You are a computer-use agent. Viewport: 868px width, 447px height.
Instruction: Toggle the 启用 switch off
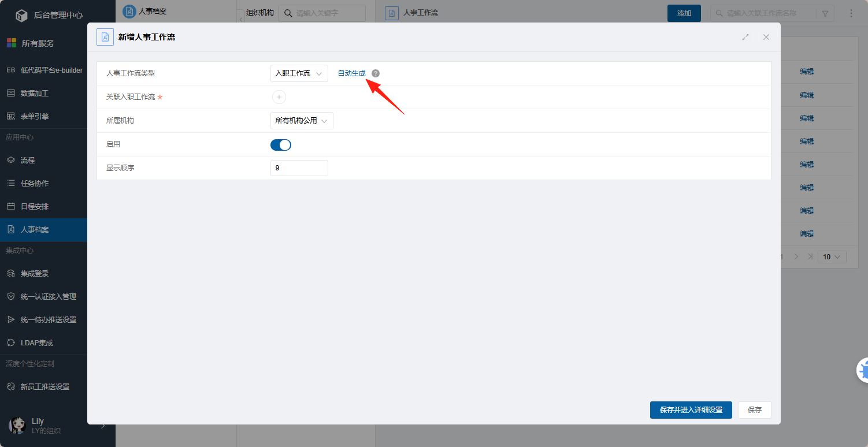tap(281, 145)
